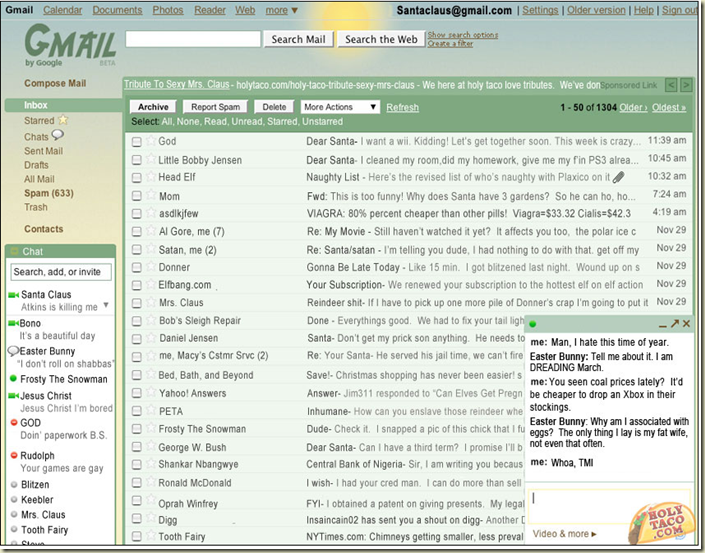Open the Sent Mail folder
The height and width of the screenshot is (553, 705).
tap(44, 151)
